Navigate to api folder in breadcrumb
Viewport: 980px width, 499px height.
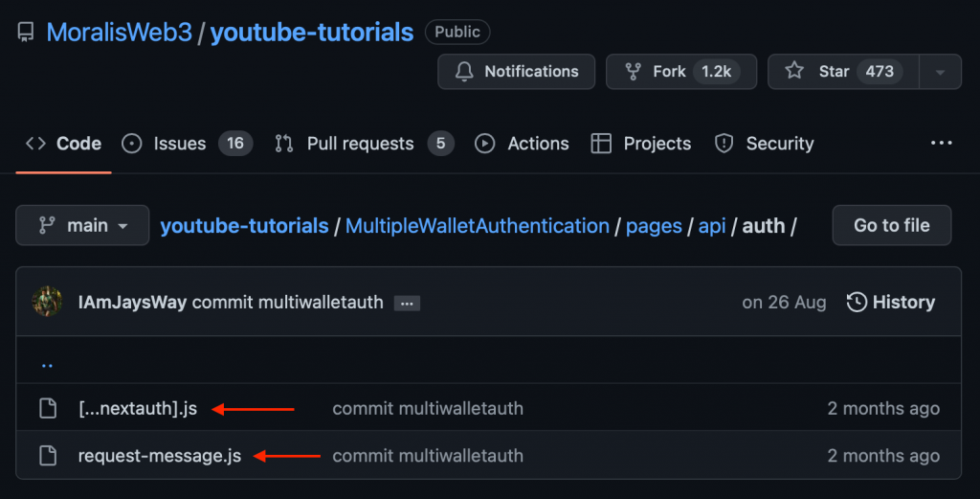coord(712,226)
